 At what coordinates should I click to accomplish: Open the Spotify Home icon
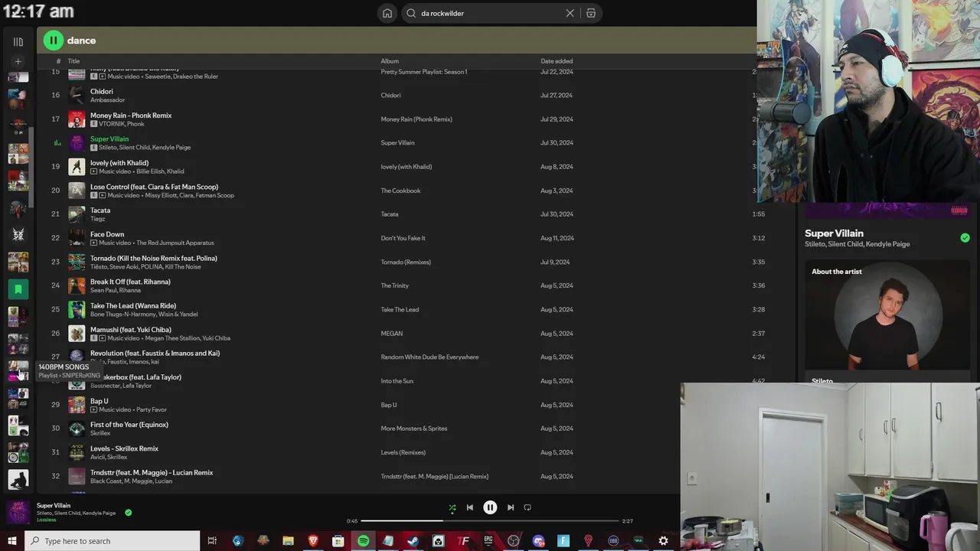point(387,13)
